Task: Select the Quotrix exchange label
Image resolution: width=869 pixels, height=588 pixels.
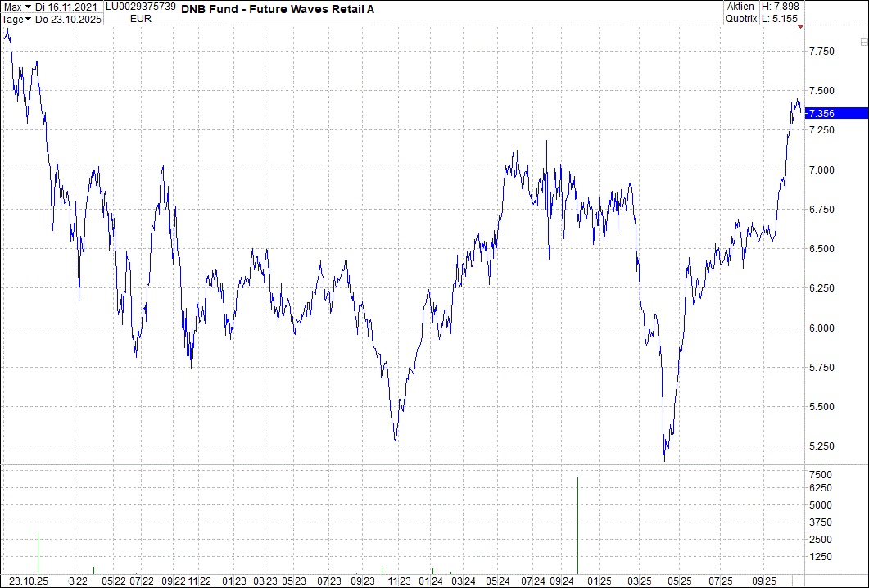Action: click(x=740, y=18)
